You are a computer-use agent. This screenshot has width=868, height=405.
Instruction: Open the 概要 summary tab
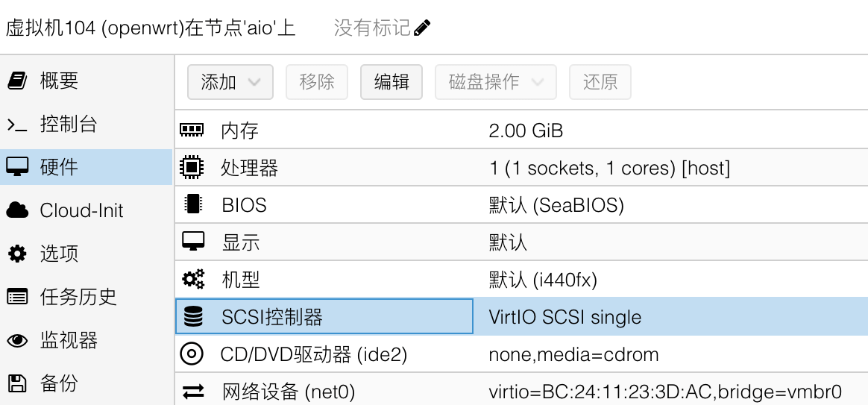click(x=59, y=81)
